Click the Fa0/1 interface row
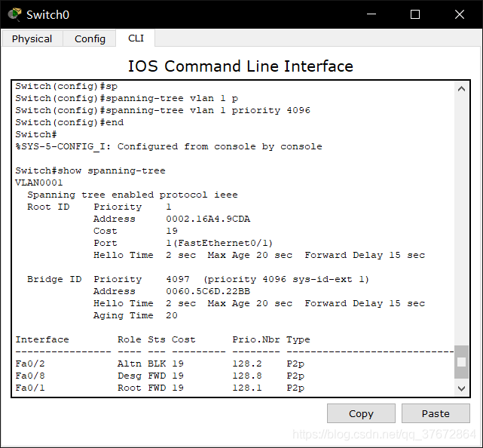Screen dimensions: 483x448 pyautogui.click(x=160, y=388)
